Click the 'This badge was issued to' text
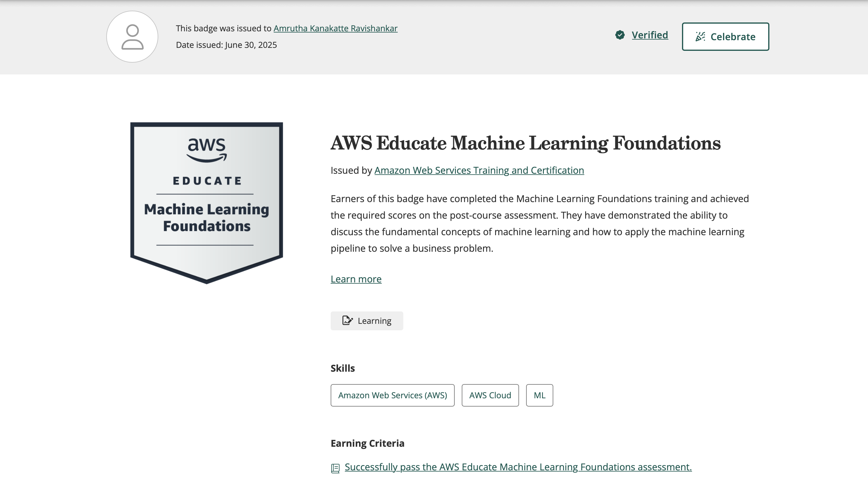This screenshot has height=481, width=868. tap(224, 28)
